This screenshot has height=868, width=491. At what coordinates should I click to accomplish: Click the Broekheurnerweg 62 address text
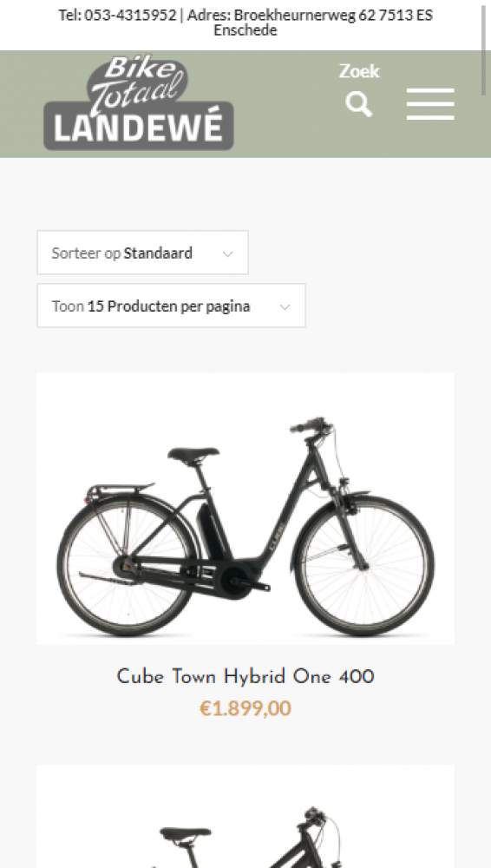click(294, 15)
